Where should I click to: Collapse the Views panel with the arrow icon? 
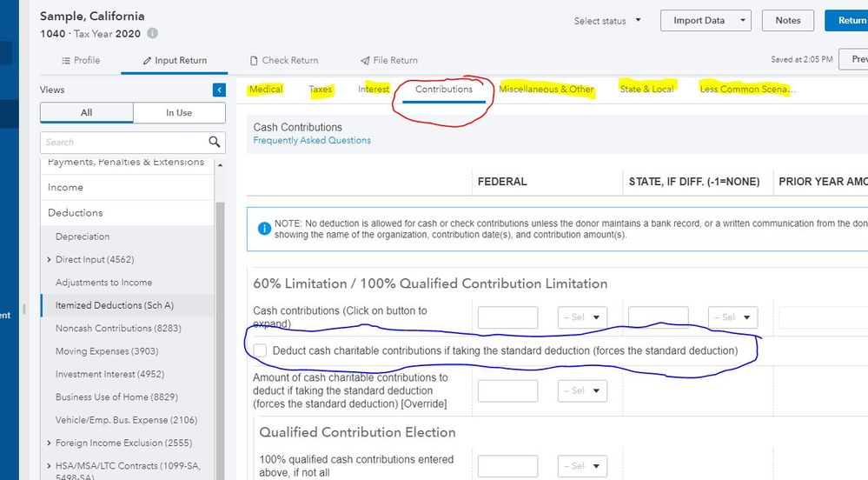219,90
